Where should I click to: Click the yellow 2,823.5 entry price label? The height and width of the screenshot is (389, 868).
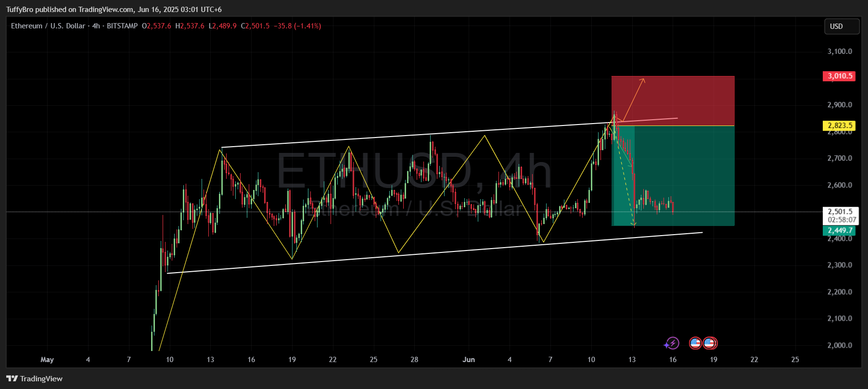pyautogui.click(x=839, y=126)
